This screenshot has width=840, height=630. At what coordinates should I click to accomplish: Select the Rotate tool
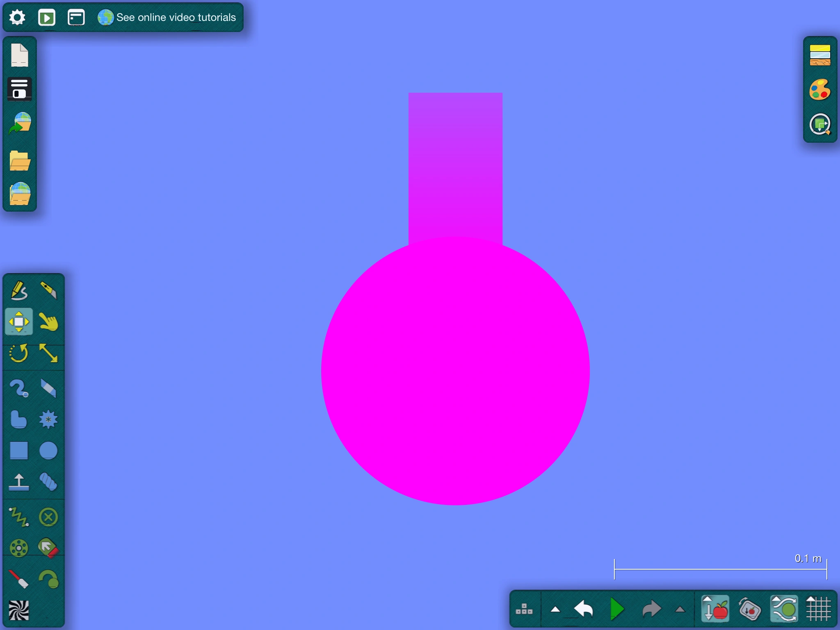click(19, 354)
